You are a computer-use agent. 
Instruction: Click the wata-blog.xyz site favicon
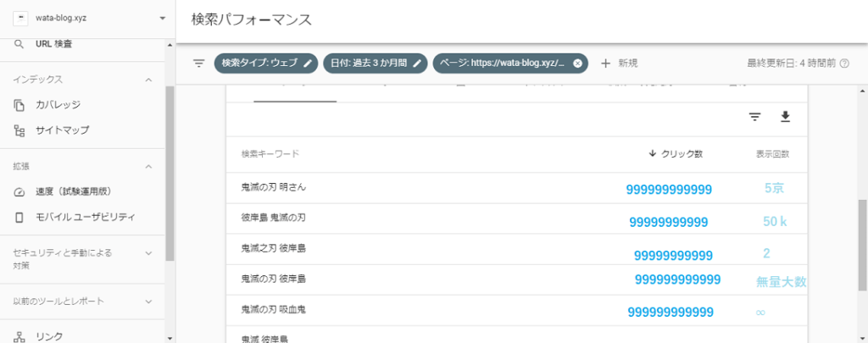[21, 18]
